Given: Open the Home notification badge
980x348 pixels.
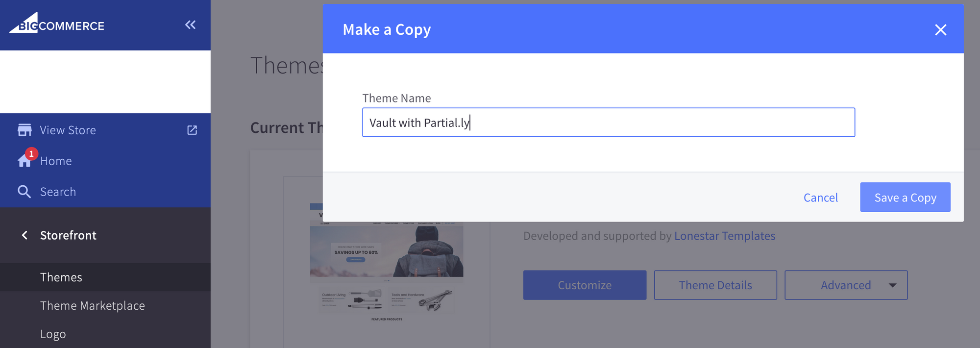Looking at the screenshot, I should coord(31,154).
